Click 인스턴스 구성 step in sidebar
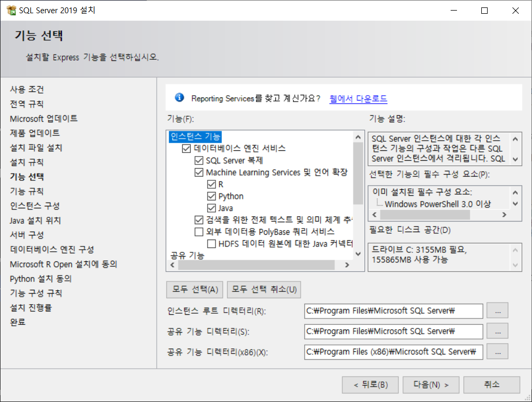This screenshot has height=402, width=532. 35,206
